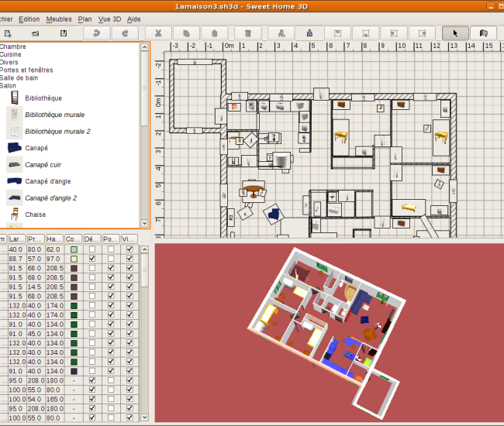This screenshot has height=426, width=504.
Task: Click the New home toolbar icon
Action: point(8,33)
